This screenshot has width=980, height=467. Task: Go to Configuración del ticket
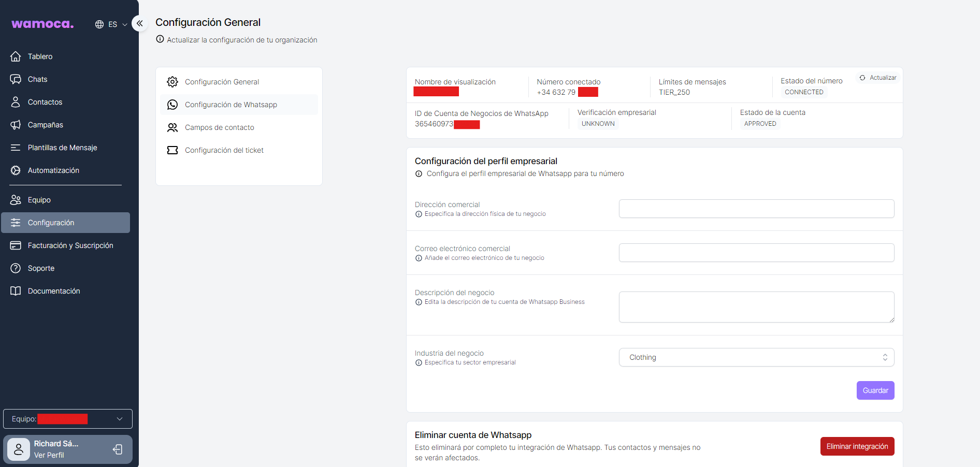[224, 150]
